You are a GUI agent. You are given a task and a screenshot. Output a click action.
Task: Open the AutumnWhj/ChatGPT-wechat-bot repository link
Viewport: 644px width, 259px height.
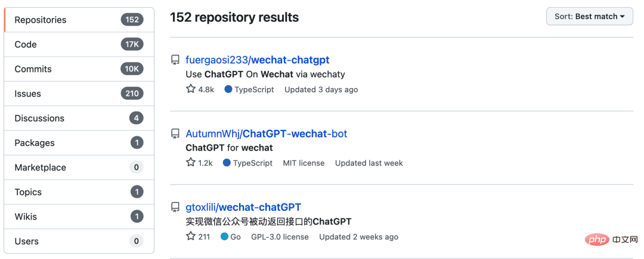coord(267,133)
